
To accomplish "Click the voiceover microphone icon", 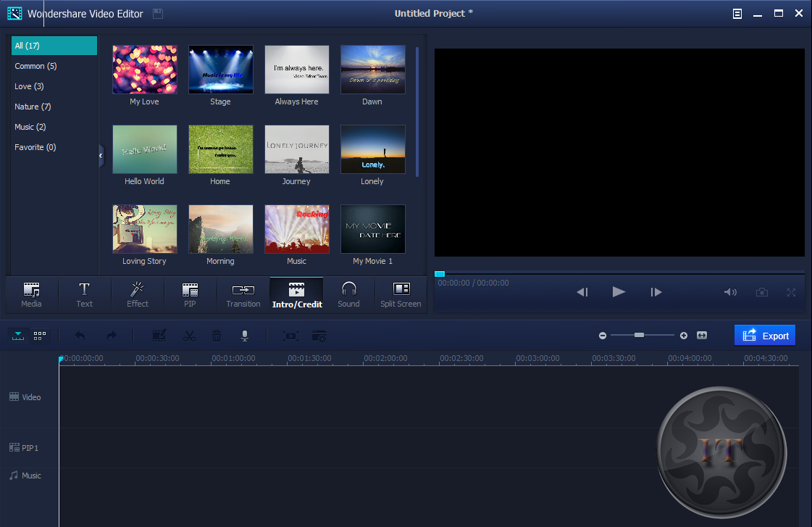I will tap(244, 335).
